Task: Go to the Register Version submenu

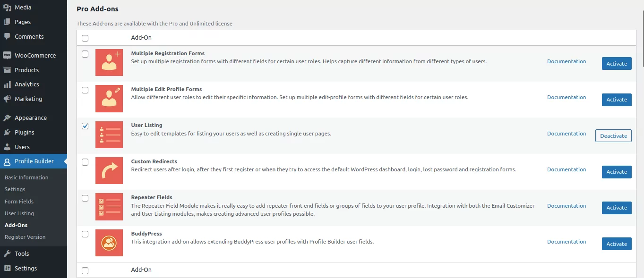Action: (25, 237)
